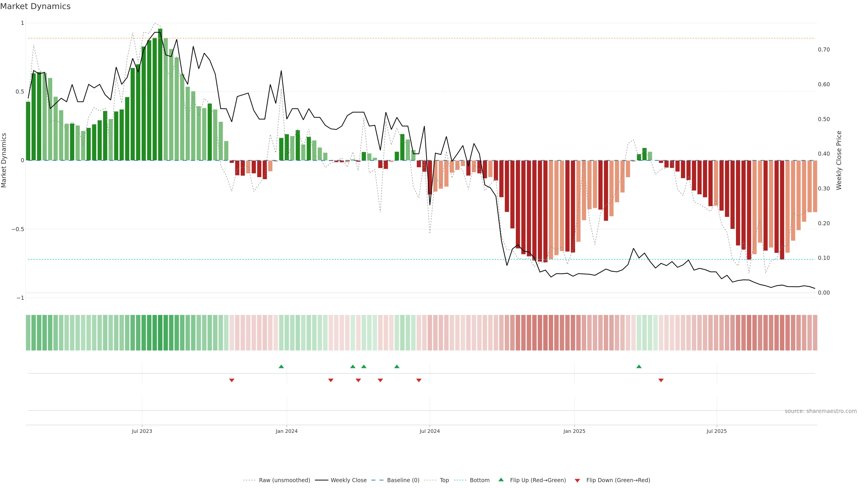Click the rightmost green flip-up triangle marker
The image size is (868, 488).
(639, 366)
